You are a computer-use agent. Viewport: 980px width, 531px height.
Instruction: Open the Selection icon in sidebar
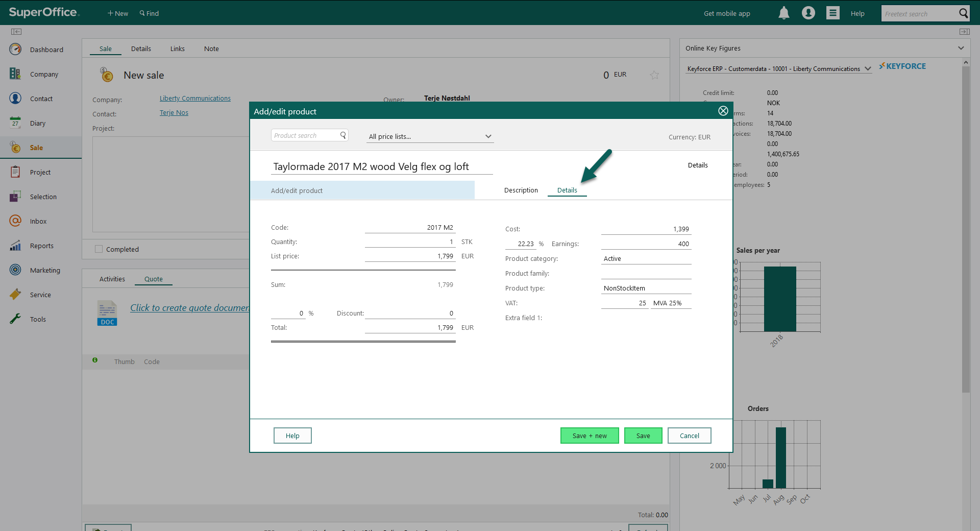coord(15,196)
